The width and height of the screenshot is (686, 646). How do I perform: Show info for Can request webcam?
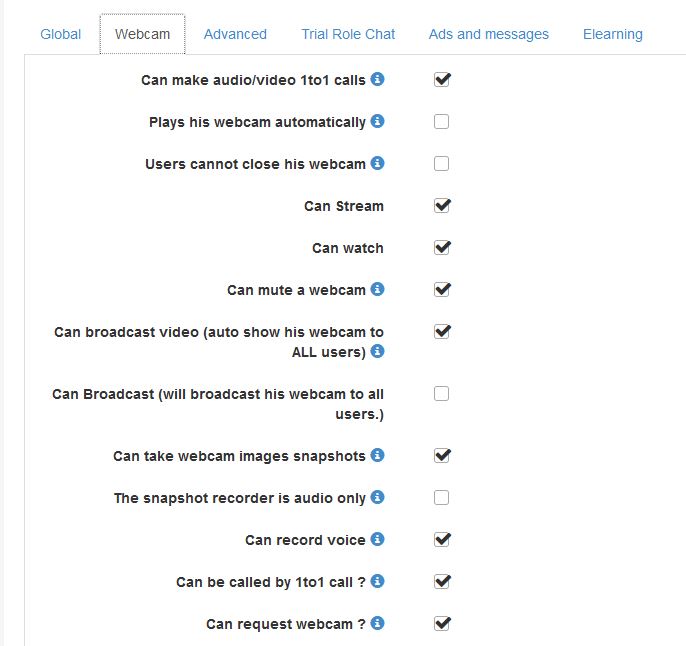click(x=377, y=623)
